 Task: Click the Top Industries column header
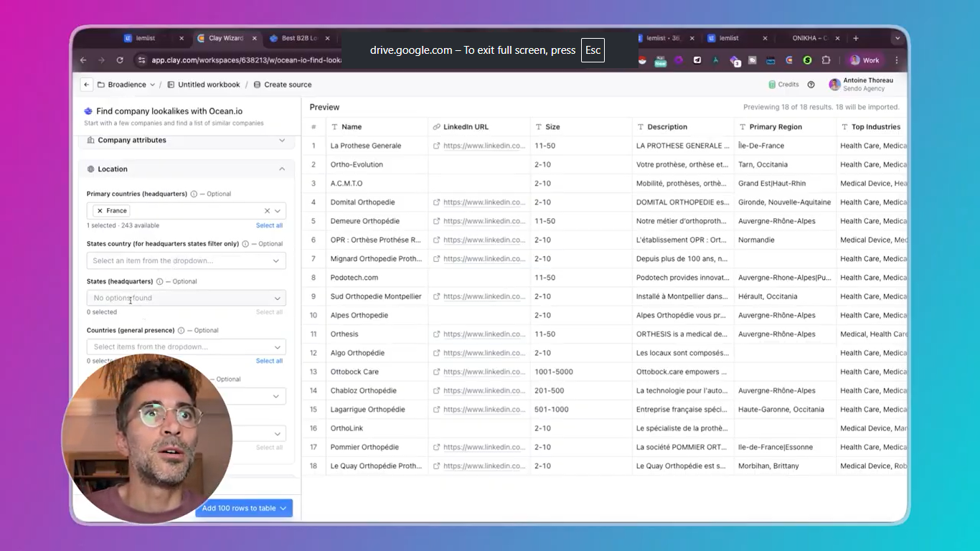click(x=872, y=127)
